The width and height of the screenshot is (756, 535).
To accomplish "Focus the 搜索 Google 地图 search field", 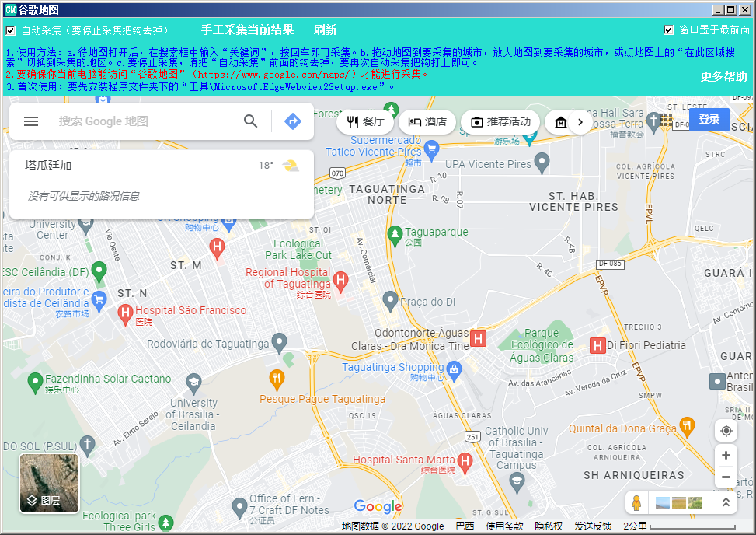I will click(x=144, y=121).
